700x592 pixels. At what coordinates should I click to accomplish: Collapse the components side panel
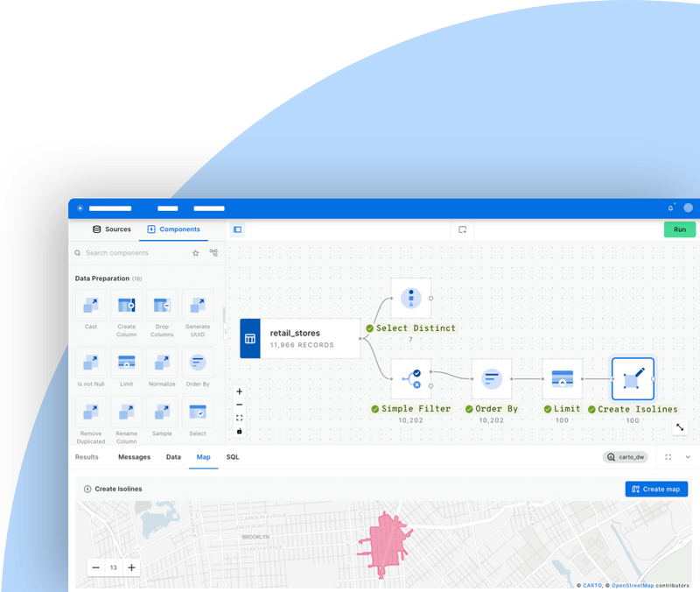point(236,229)
